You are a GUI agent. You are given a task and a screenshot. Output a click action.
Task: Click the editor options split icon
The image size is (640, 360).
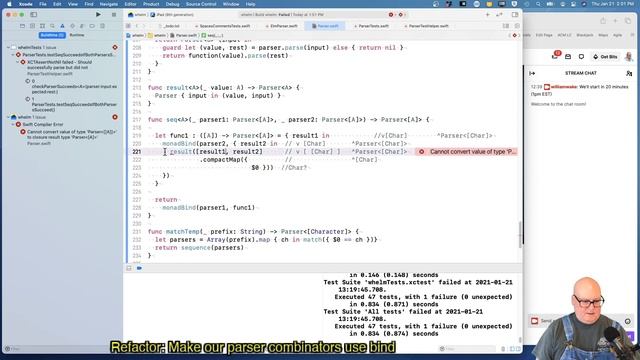point(506,26)
